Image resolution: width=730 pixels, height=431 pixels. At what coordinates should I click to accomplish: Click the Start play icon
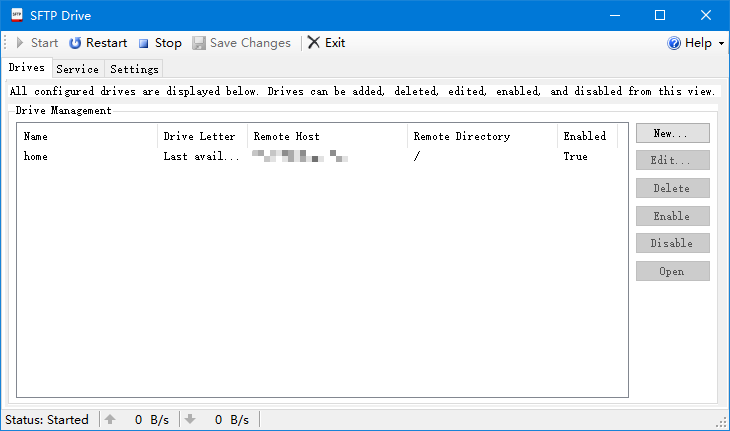pos(20,43)
